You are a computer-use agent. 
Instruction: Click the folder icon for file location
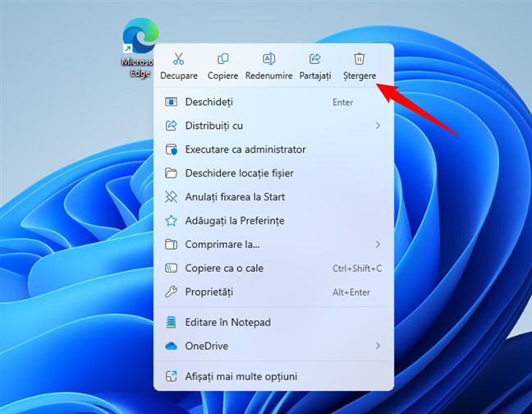(x=171, y=173)
